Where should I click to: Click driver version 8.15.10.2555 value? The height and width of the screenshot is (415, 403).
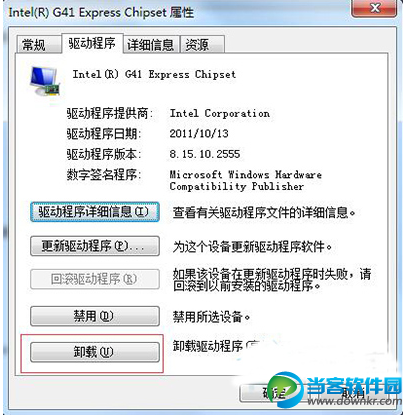[x=205, y=154]
